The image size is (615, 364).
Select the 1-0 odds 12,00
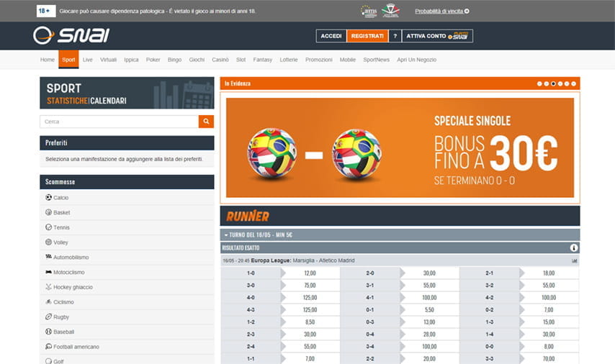pos(310,273)
